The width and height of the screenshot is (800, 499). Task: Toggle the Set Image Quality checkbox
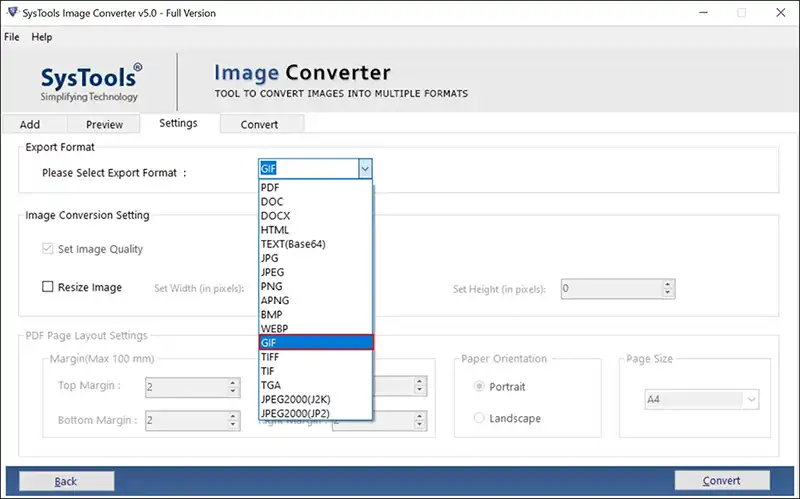pos(47,248)
